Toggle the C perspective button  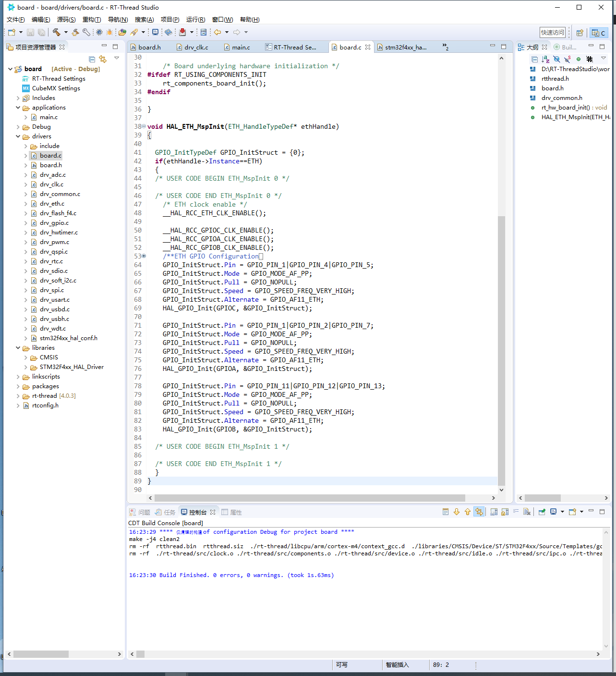[x=599, y=33]
